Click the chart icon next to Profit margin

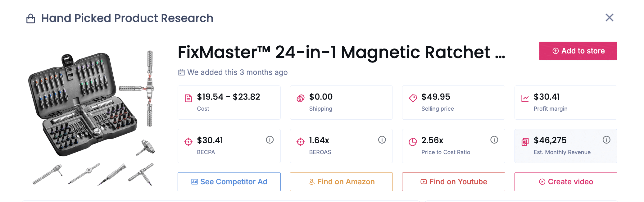click(525, 97)
